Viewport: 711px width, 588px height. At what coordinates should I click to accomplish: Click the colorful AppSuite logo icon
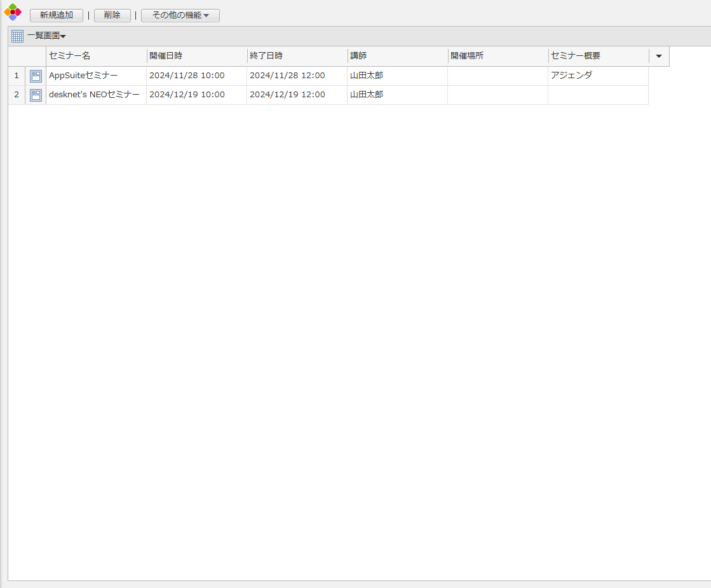pos(13,12)
